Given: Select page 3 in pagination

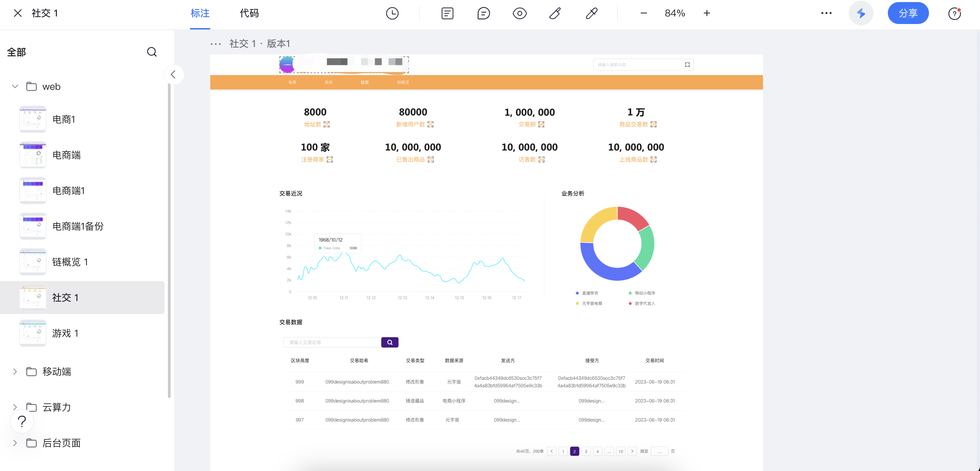Looking at the screenshot, I should pyautogui.click(x=586, y=451).
